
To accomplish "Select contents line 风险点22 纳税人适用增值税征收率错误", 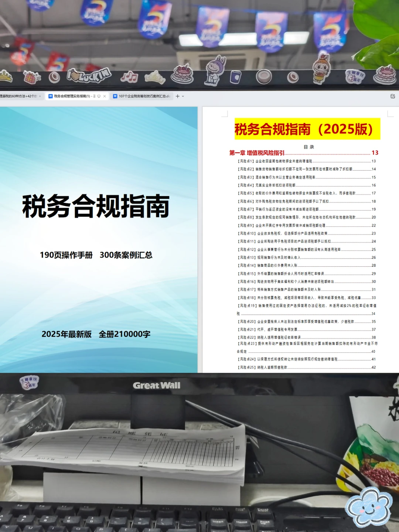I will click(306, 337).
